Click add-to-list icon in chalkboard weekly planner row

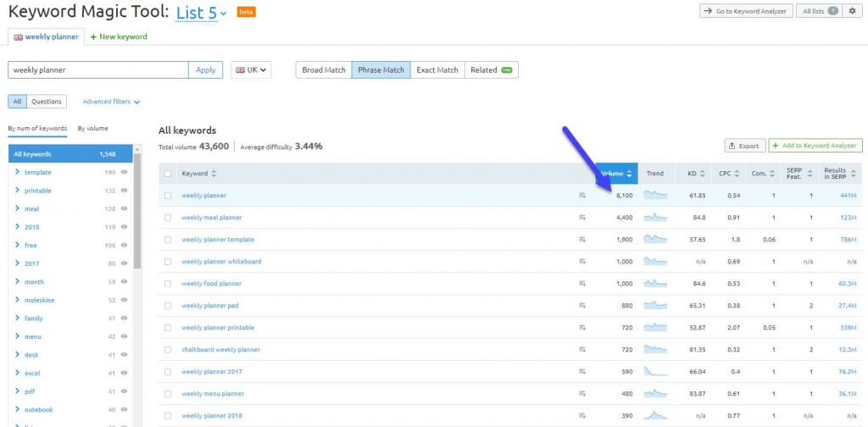pos(581,350)
